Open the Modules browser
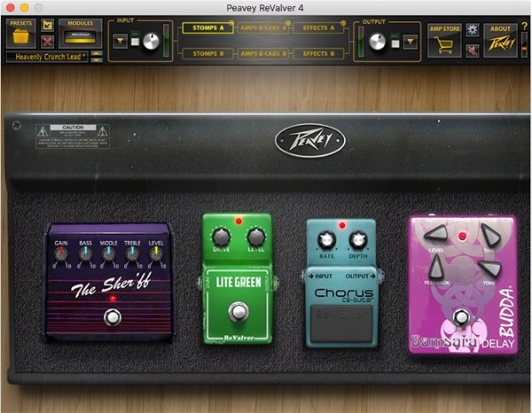 pos(81,33)
